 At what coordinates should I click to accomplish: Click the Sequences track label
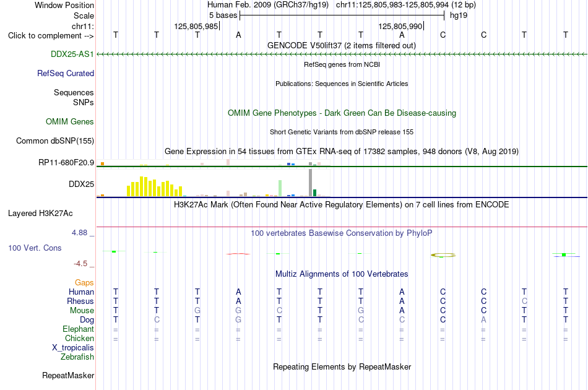(x=74, y=93)
